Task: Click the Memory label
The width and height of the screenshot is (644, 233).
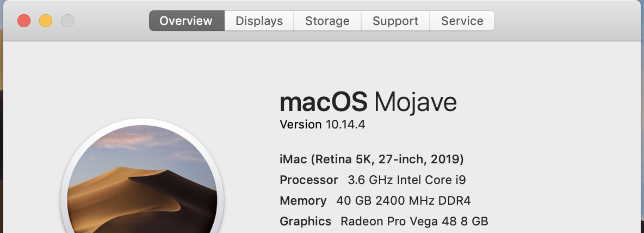Action: tap(303, 200)
